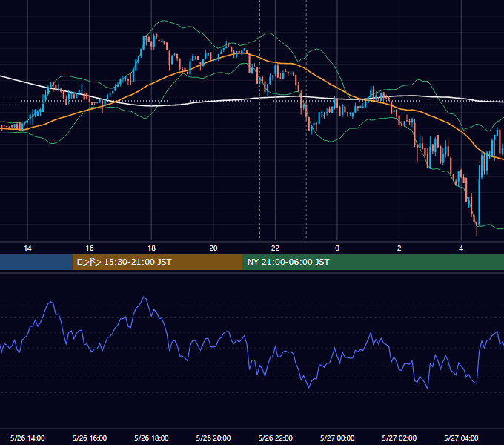This screenshot has height=445, width=504.
Task: Click the '16' hour label on price axis
Action: point(90,248)
